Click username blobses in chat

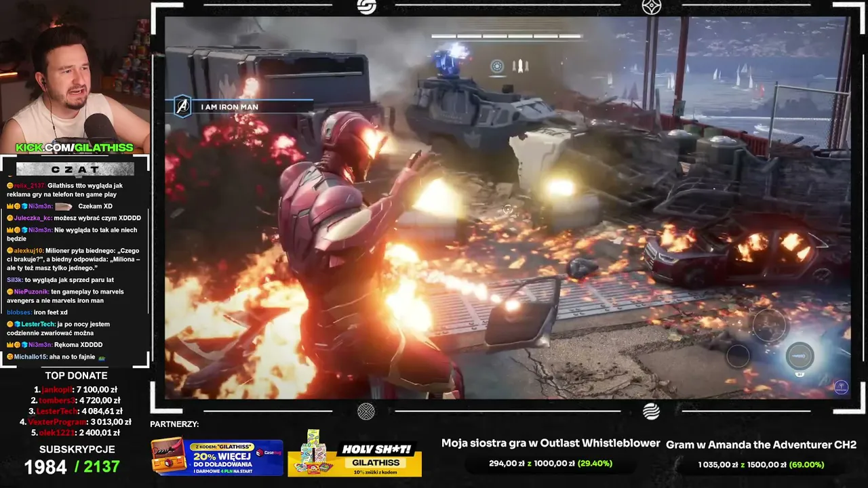pos(19,312)
